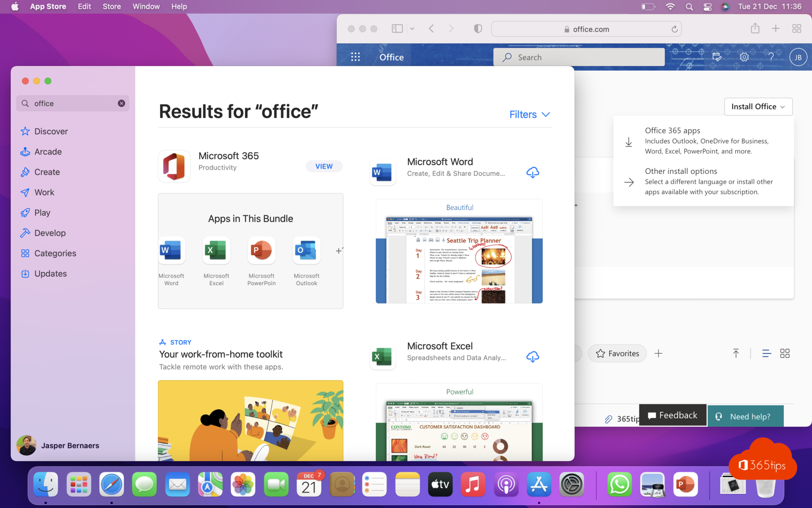Toggle the App Store search field clear button
Image resolution: width=812 pixels, height=508 pixels.
pyautogui.click(x=121, y=104)
